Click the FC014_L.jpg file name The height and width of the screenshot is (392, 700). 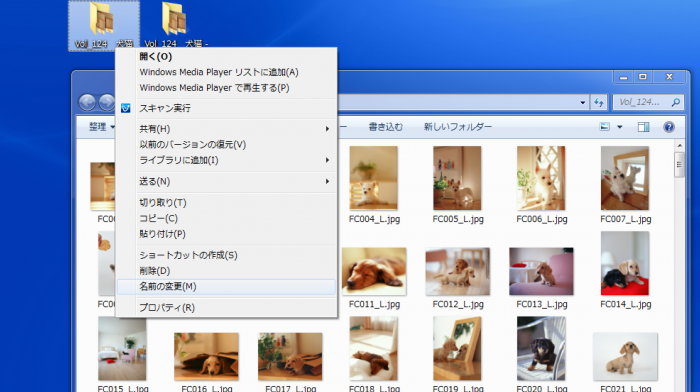tap(625, 304)
